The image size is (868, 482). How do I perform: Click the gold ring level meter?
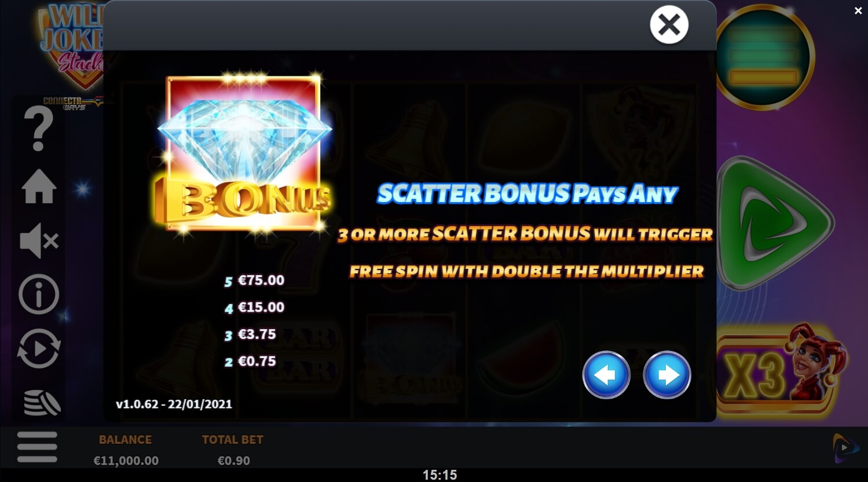764,57
